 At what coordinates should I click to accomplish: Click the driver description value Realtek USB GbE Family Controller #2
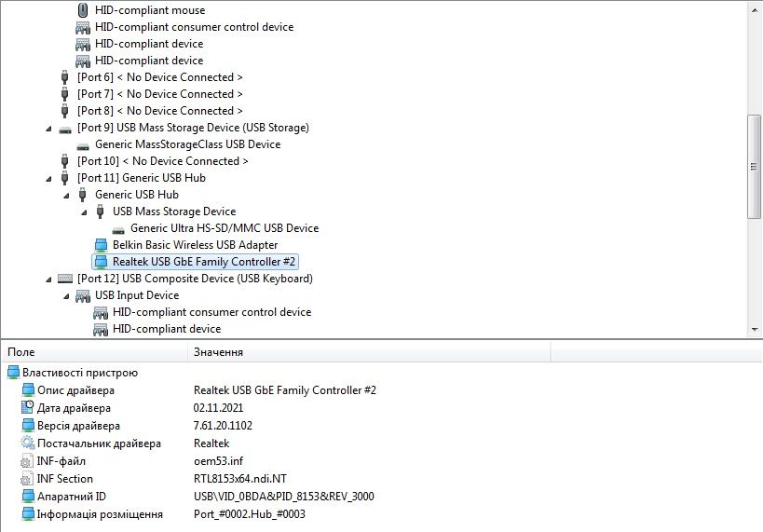pos(285,390)
